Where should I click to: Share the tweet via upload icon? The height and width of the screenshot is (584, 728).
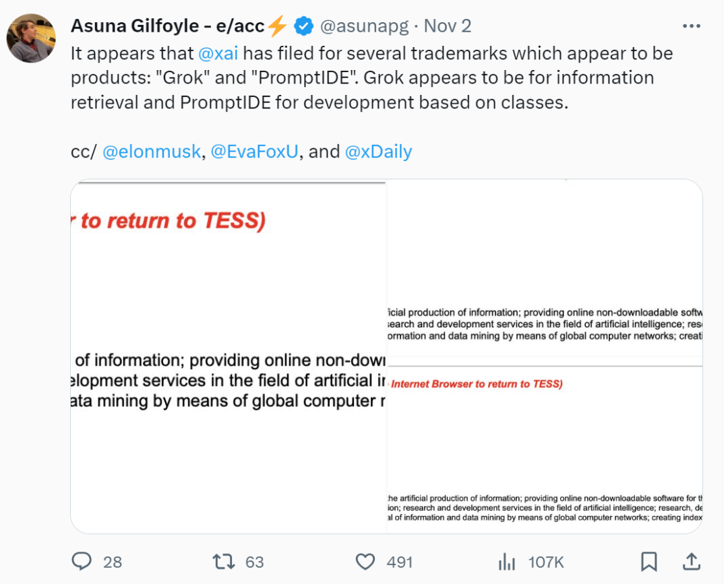click(692, 561)
